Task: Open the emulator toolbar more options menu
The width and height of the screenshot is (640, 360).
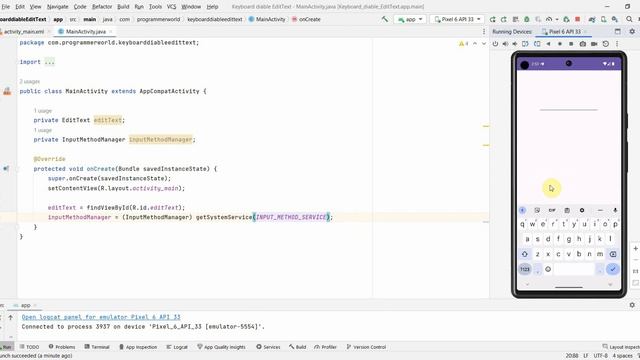Action: pos(617,44)
